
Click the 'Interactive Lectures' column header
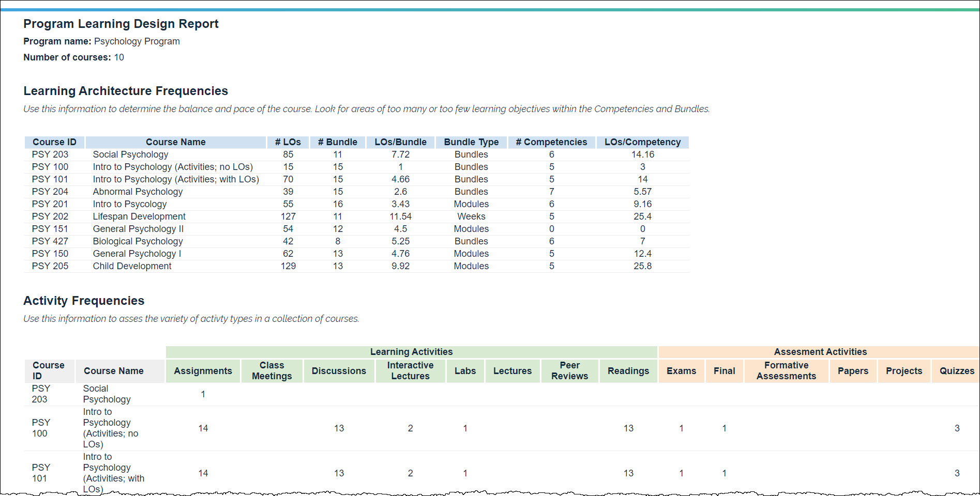410,371
